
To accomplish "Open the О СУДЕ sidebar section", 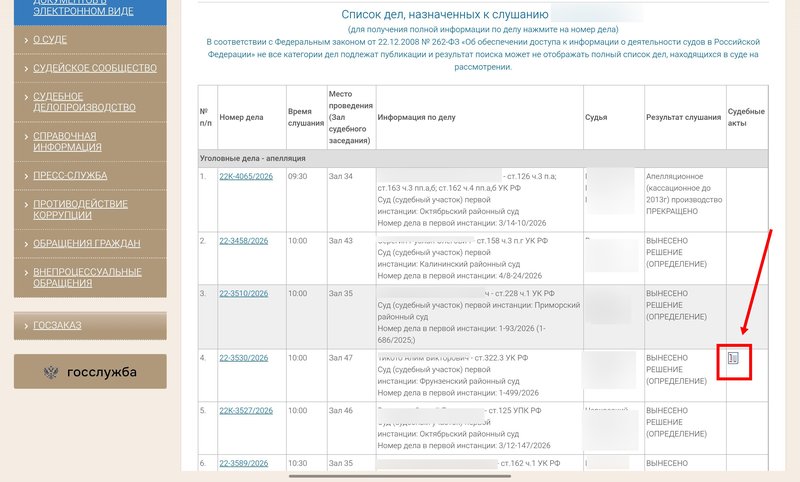I will pos(50,40).
